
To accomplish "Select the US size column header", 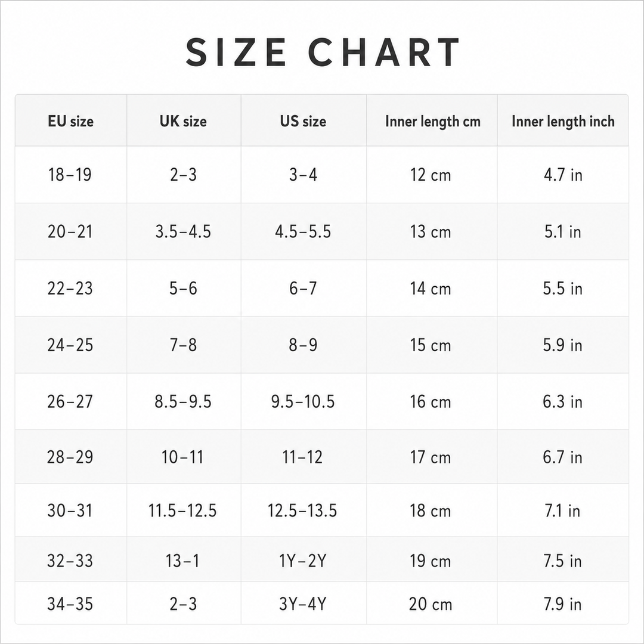I will pos(303,121).
